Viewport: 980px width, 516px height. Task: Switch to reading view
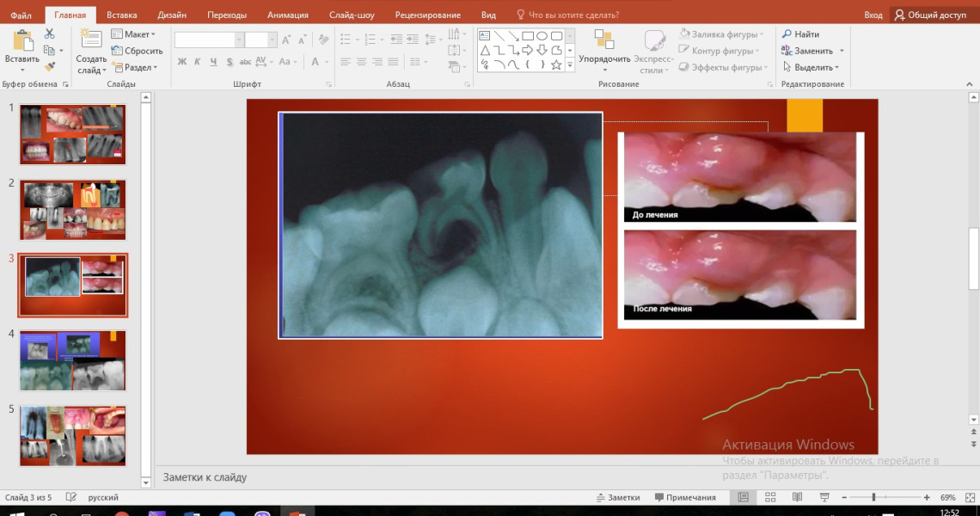[x=797, y=497]
